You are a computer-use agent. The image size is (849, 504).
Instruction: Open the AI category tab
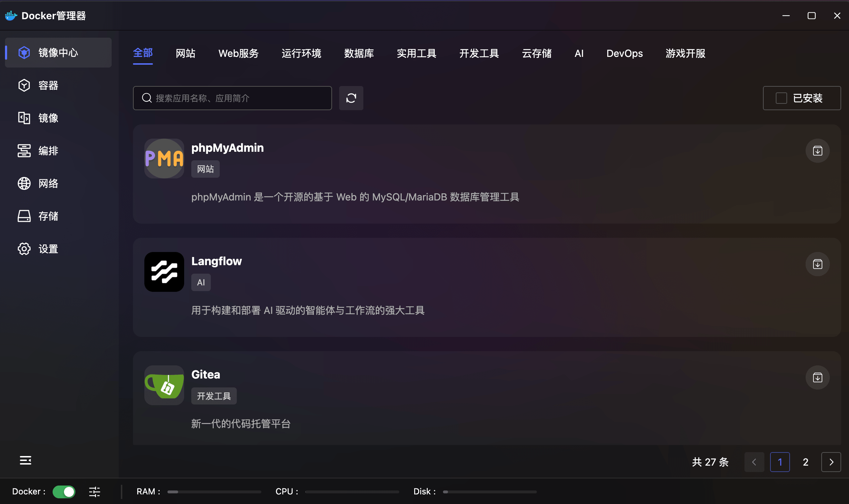[579, 53]
